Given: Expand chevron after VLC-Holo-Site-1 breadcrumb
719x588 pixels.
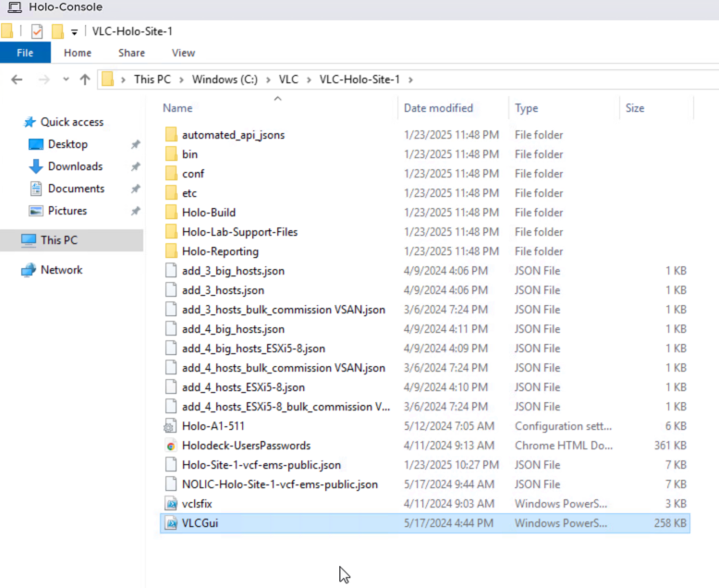Looking at the screenshot, I should pyautogui.click(x=410, y=80).
